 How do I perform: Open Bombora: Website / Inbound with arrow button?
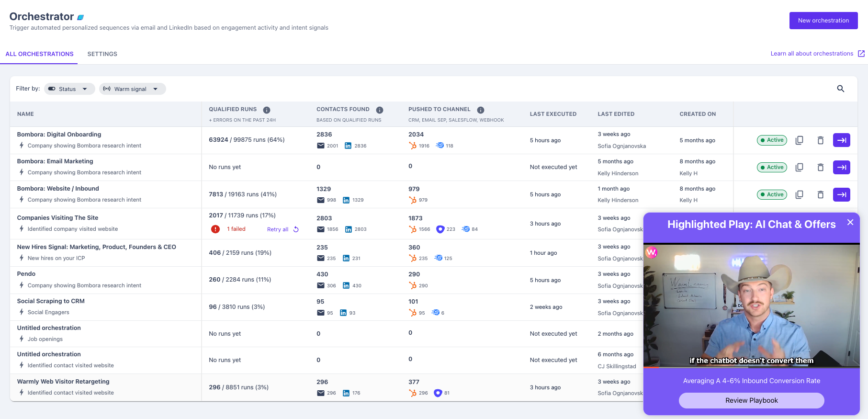pos(841,194)
